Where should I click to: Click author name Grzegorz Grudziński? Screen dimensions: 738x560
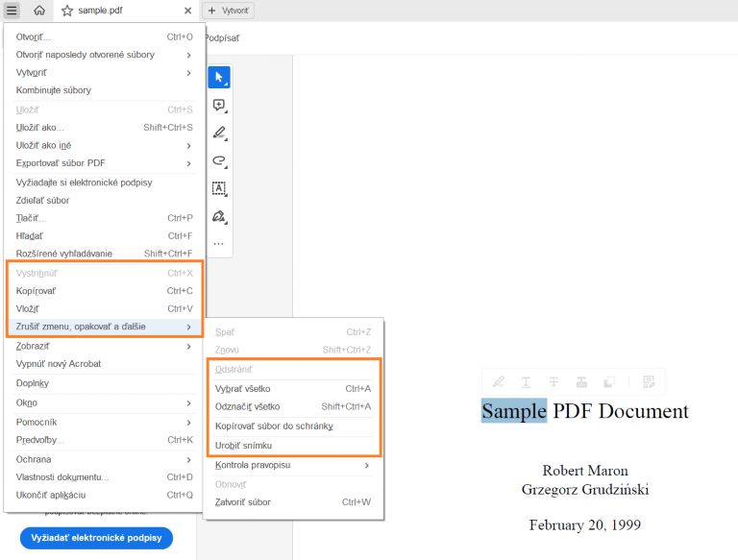pyautogui.click(x=585, y=490)
